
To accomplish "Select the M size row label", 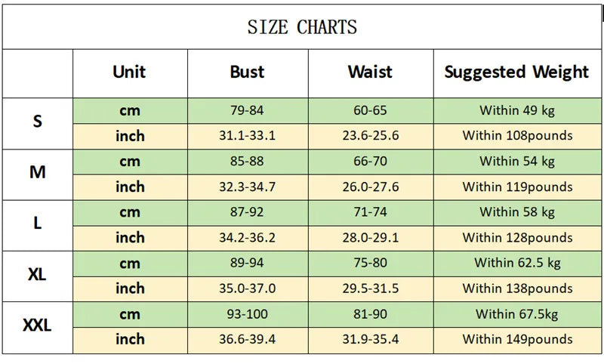I will click(38, 173).
